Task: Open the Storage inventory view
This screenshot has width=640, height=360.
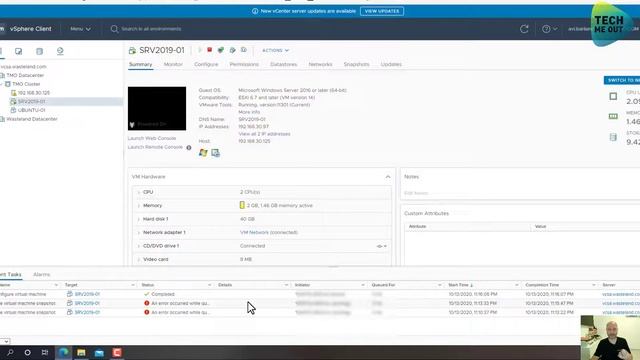Action: [x=39, y=51]
